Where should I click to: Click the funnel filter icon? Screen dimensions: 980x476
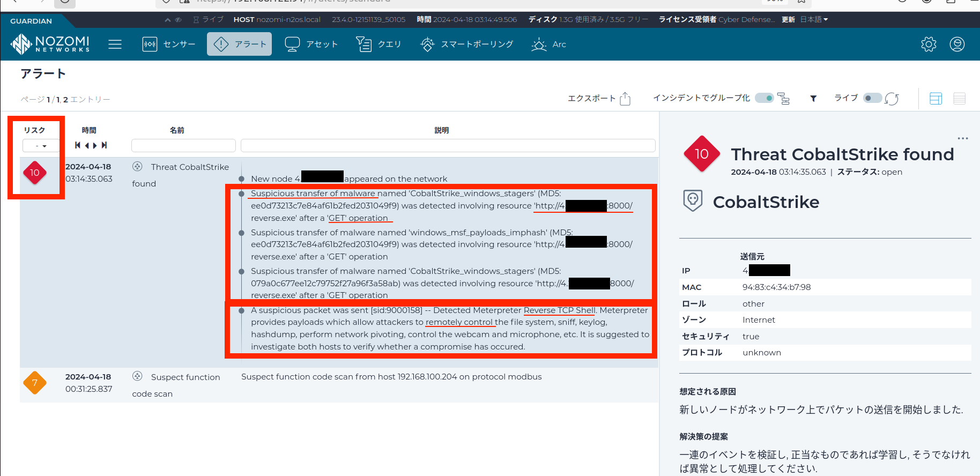click(813, 99)
